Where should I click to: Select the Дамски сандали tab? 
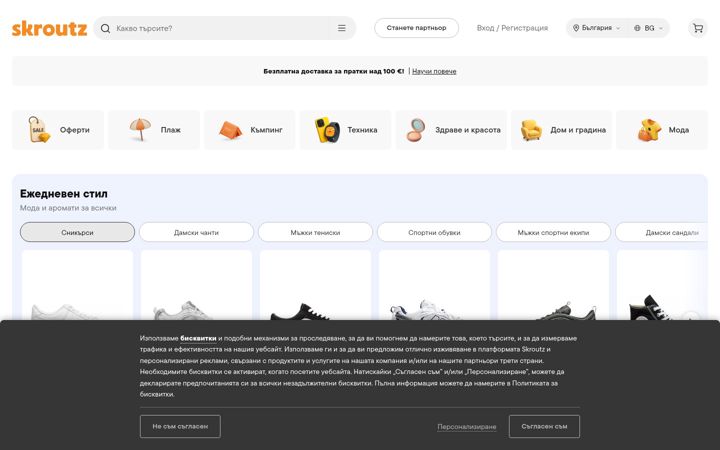[x=661, y=232]
